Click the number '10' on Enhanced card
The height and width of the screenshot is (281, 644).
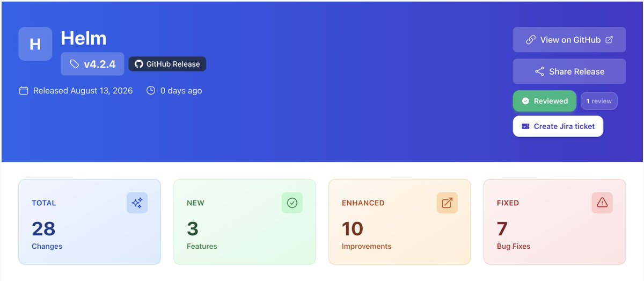[x=353, y=229]
